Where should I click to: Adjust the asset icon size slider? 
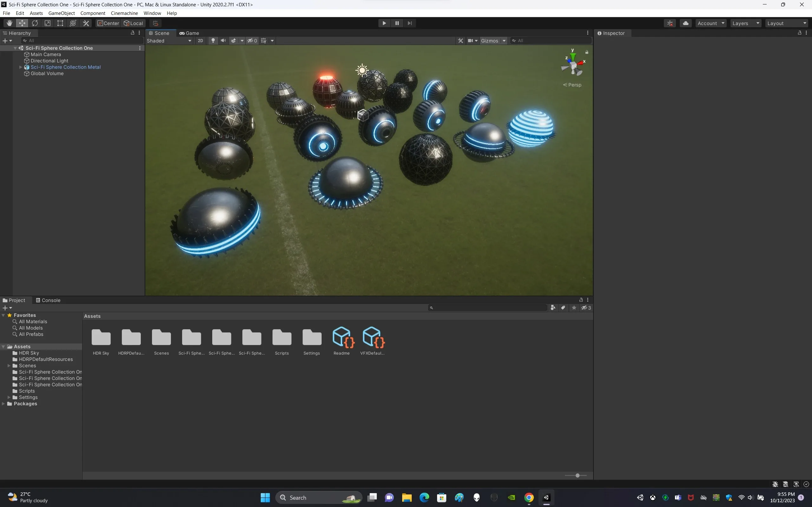[x=577, y=476]
